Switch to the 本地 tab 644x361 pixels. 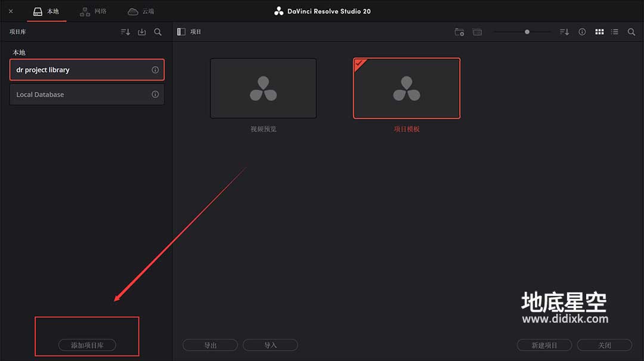(x=47, y=11)
